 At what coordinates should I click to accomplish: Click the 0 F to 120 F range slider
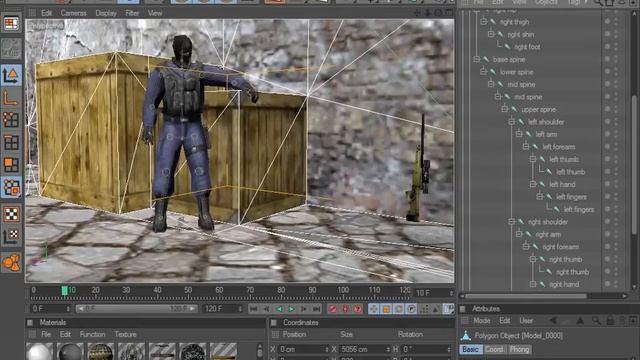pyautogui.click(x=136, y=309)
